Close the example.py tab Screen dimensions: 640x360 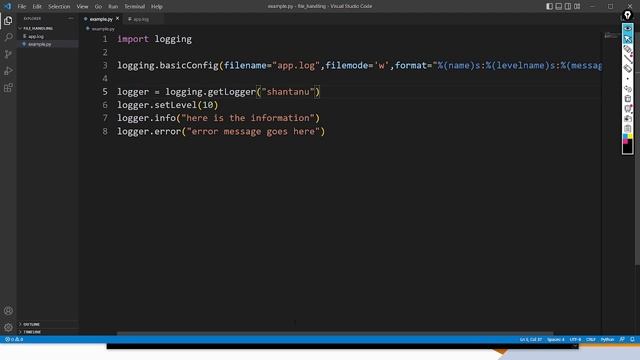tap(118, 19)
